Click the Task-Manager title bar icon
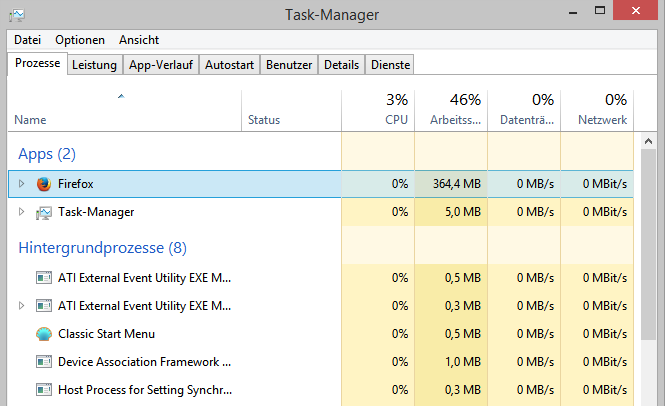665x406 pixels. coord(18,11)
